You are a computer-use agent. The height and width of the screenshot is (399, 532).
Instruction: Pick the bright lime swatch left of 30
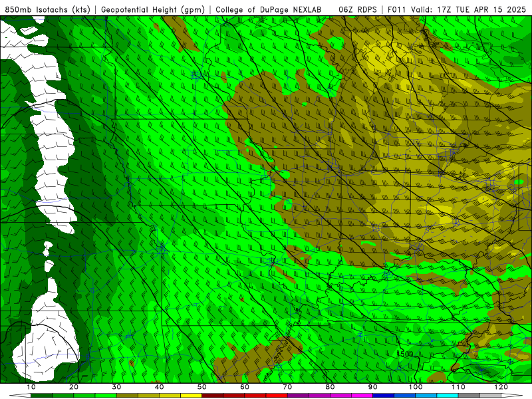106,396
